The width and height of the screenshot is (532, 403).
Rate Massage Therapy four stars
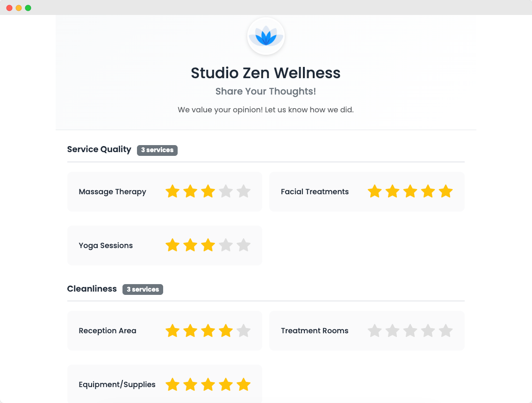click(226, 191)
